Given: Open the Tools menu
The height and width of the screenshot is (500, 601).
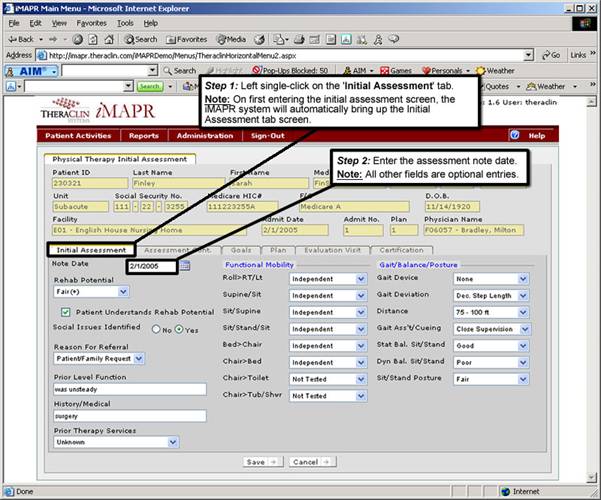Looking at the screenshot, I should [125, 23].
